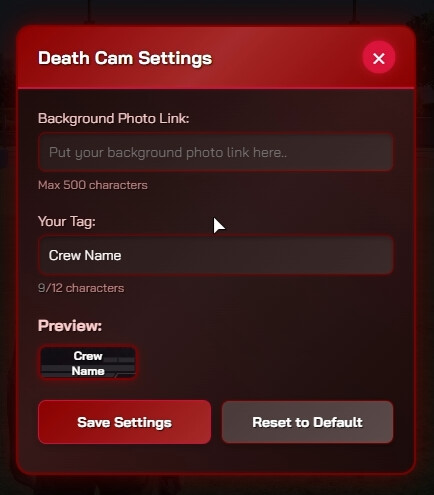Focus the Your Tag input field
This screenshot has height=495, width=434.
coord(216,255)
